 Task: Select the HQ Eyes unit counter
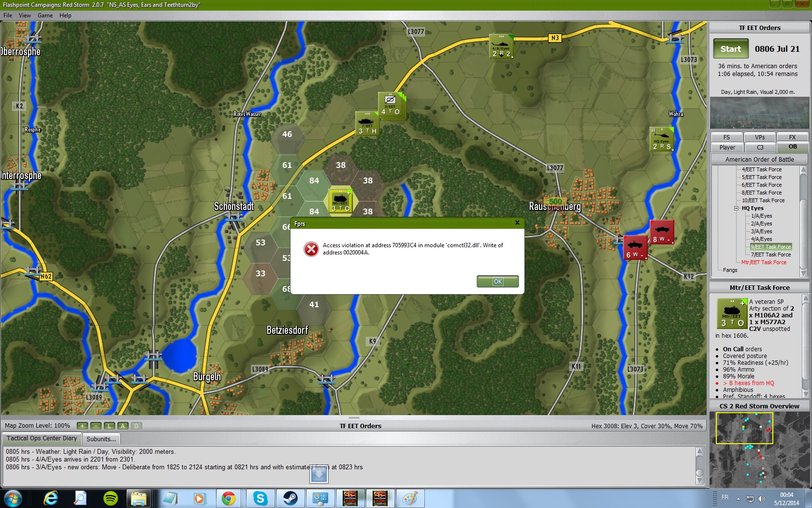[662, 139]
